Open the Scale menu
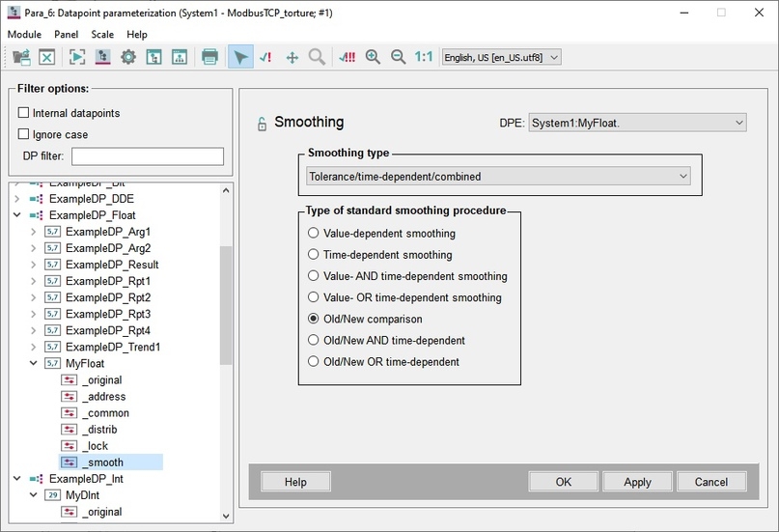 click(102, 34)
